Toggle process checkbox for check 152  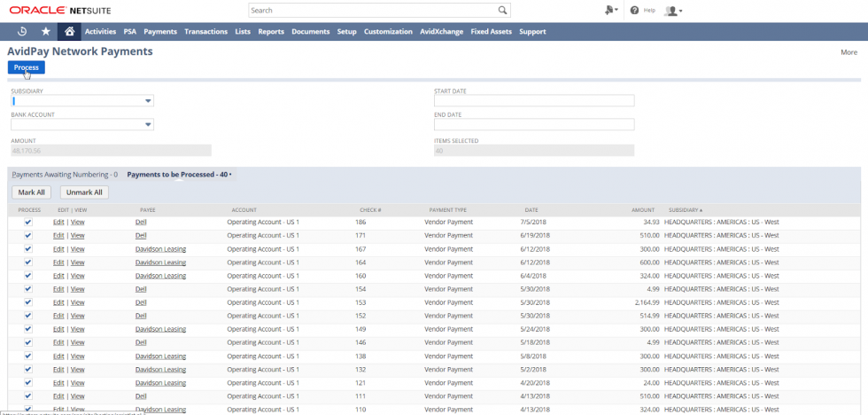pyautogui.click(x=28, y=316)
